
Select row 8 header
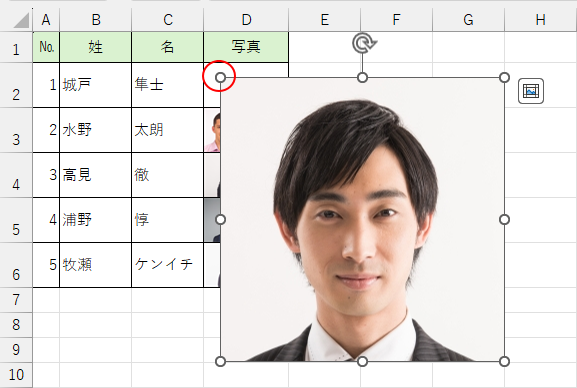pos(16,325)
